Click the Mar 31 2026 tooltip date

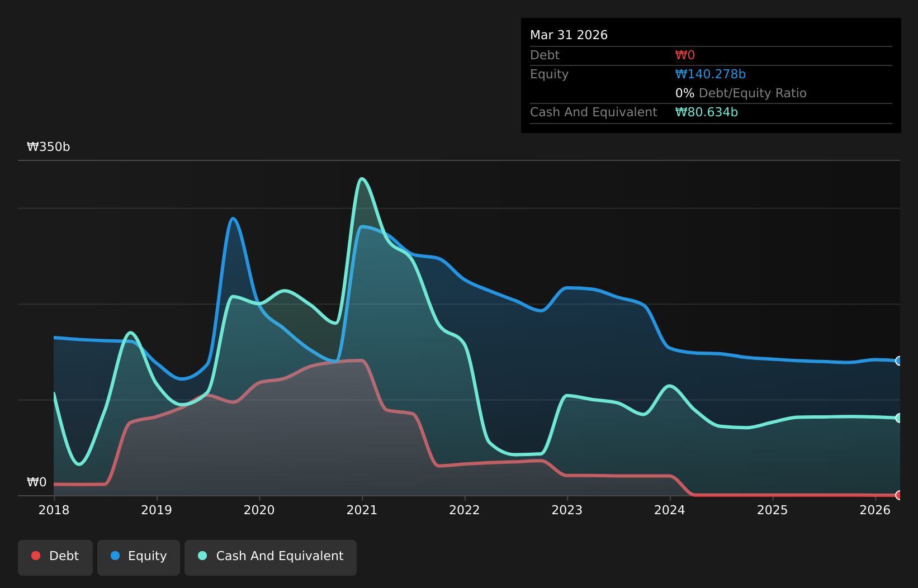click(x=569, y=35)
